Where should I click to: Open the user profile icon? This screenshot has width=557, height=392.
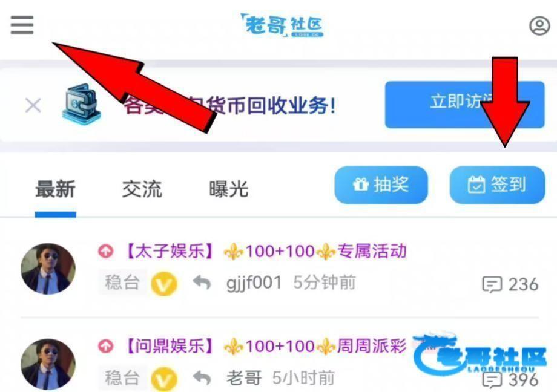(539, 25)
